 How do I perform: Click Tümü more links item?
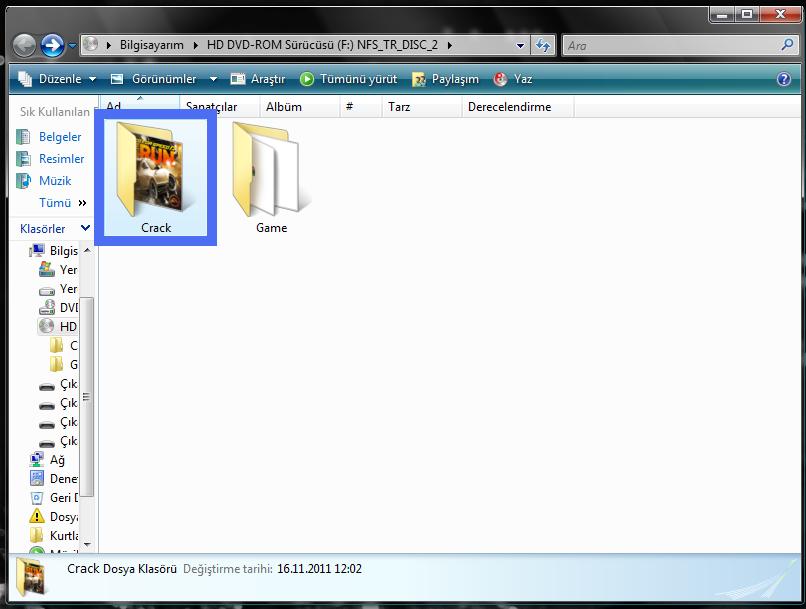point(62,203)
